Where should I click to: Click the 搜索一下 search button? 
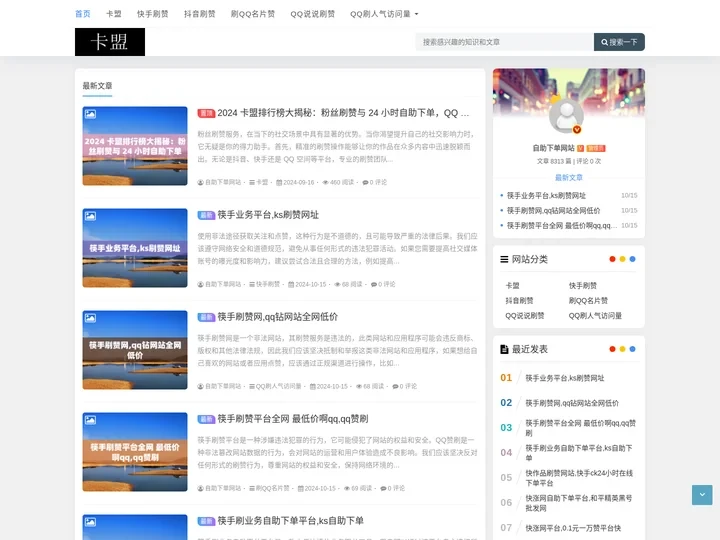tap(619, 42)
